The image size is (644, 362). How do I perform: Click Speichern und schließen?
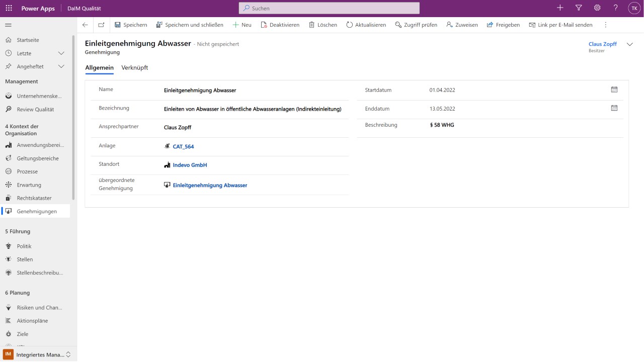(x=190, y=25)
